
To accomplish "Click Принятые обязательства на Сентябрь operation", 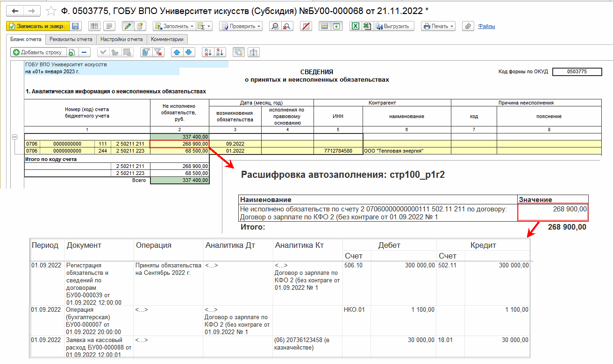I will click(168, 269).
